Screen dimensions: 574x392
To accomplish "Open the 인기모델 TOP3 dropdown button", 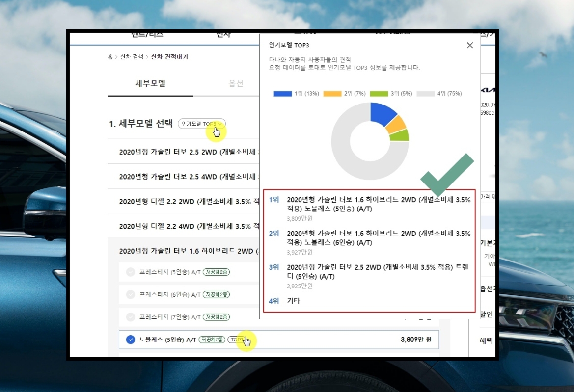I will pyautogui.click(x=202, y=124).
